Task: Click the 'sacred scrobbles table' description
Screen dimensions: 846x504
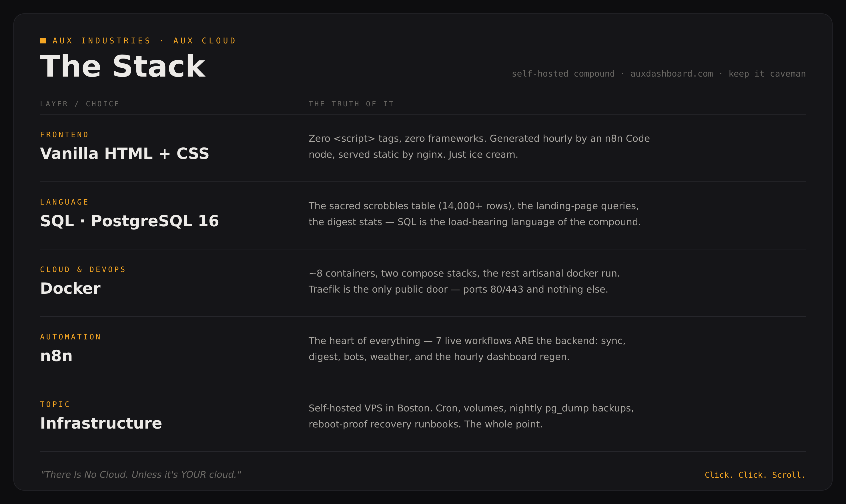Action: [x=475, y=214]
